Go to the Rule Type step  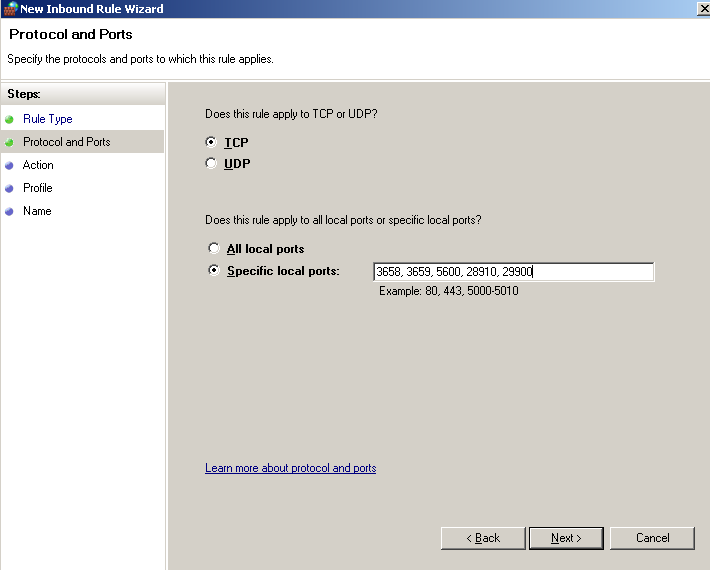click(x=48, y=119)
